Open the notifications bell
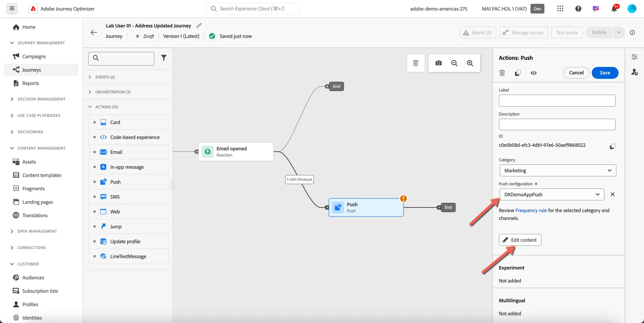The width and height of the screenshot is (644, 323). pyautogui.click(x=614, y=9)
